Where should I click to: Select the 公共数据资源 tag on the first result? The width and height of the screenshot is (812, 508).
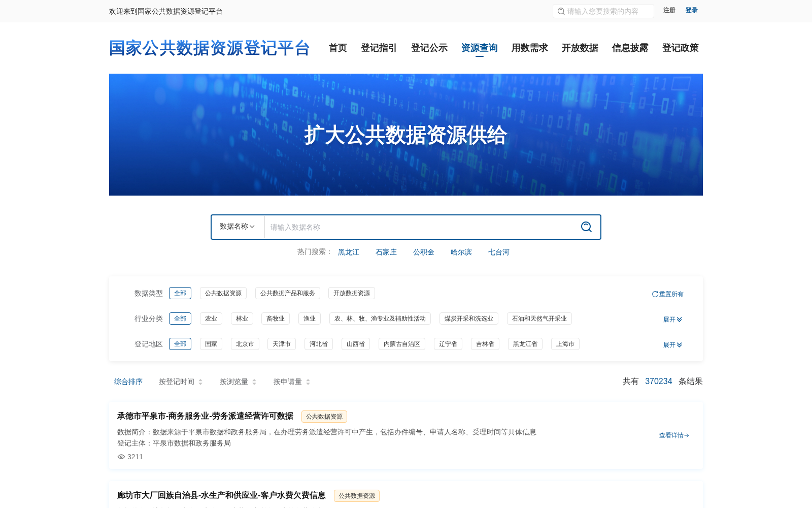tap(324, 416)
